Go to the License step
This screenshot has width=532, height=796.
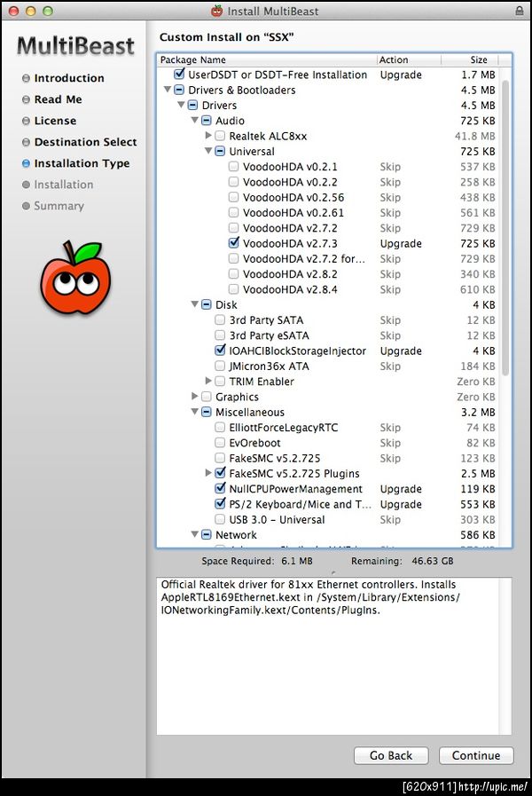click(x=55, y=121)
